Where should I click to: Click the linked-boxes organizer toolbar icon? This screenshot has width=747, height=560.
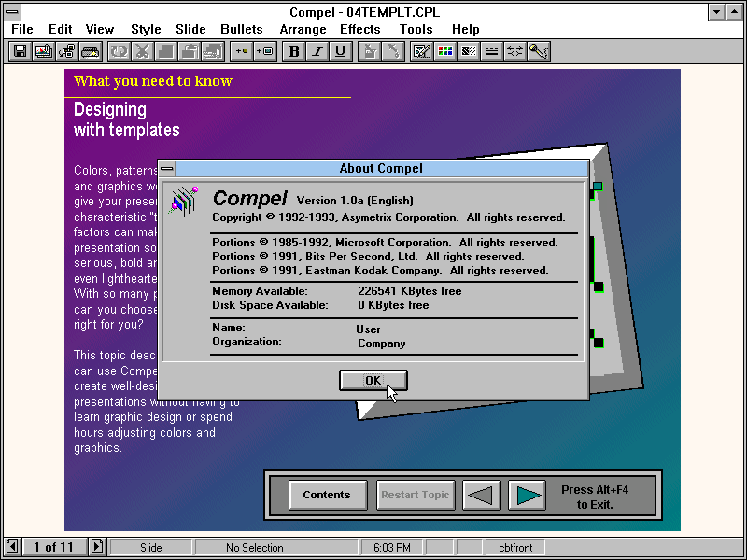(66, 51)
